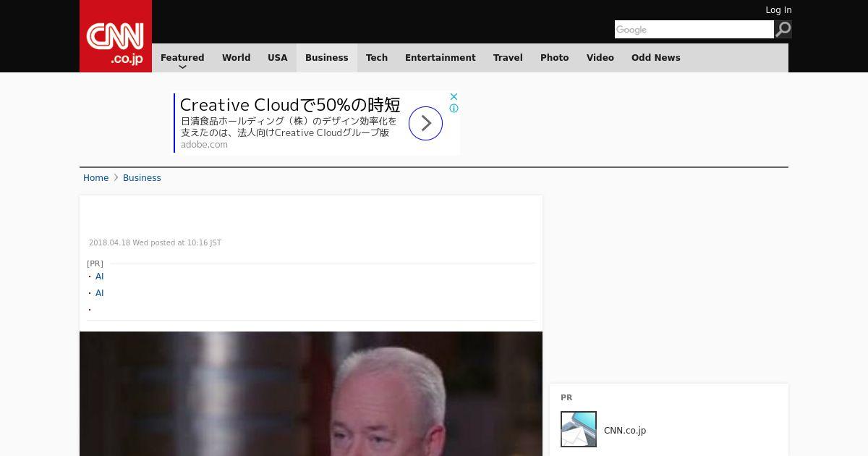Open the Video section
Screen dimensions: 868x456
600,58
